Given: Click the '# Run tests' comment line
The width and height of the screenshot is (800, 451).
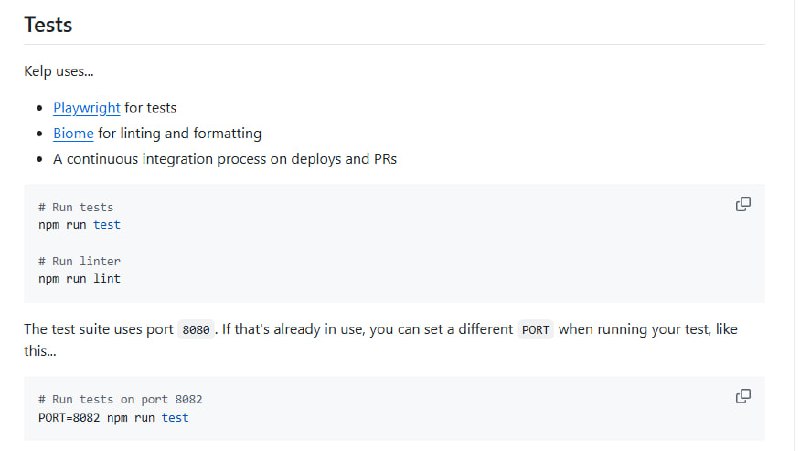Looking at the screenshot, I should coord(75,207).
